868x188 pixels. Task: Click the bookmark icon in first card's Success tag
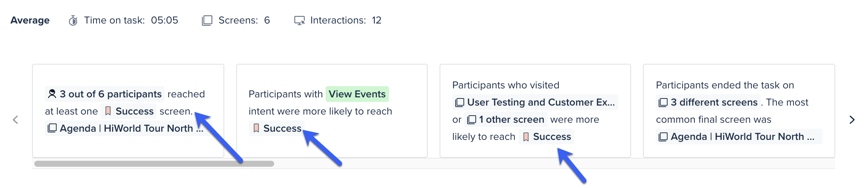[108, 111]
